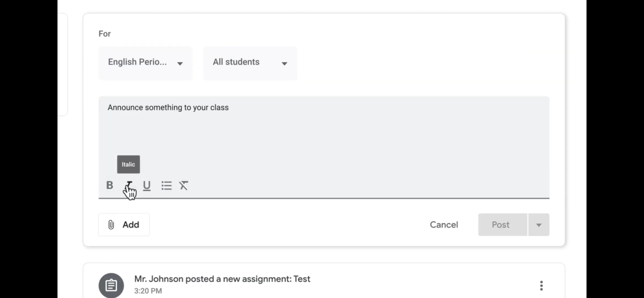Click the 'For' label above the dropdowns
The height and width of the screenshot is (298, 644).
coord(105,34)
